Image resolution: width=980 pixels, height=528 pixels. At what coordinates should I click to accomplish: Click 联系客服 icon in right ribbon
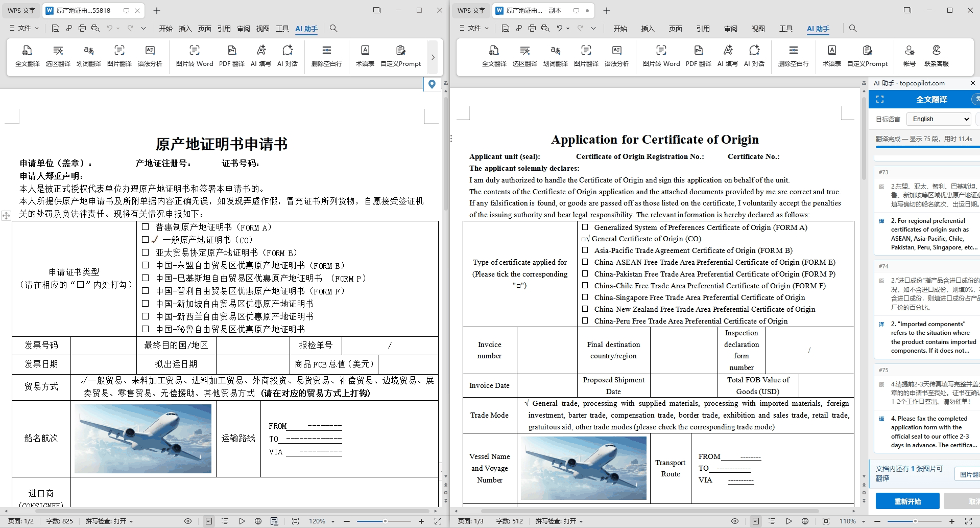(937, 56)
